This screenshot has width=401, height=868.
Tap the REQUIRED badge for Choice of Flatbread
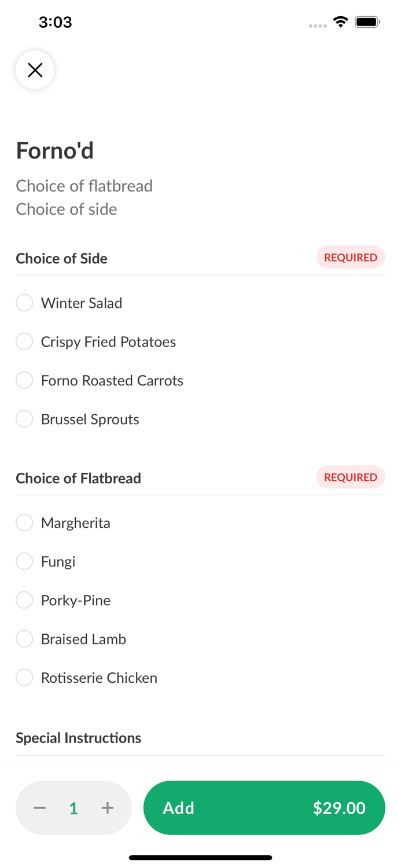click(351, 477)
